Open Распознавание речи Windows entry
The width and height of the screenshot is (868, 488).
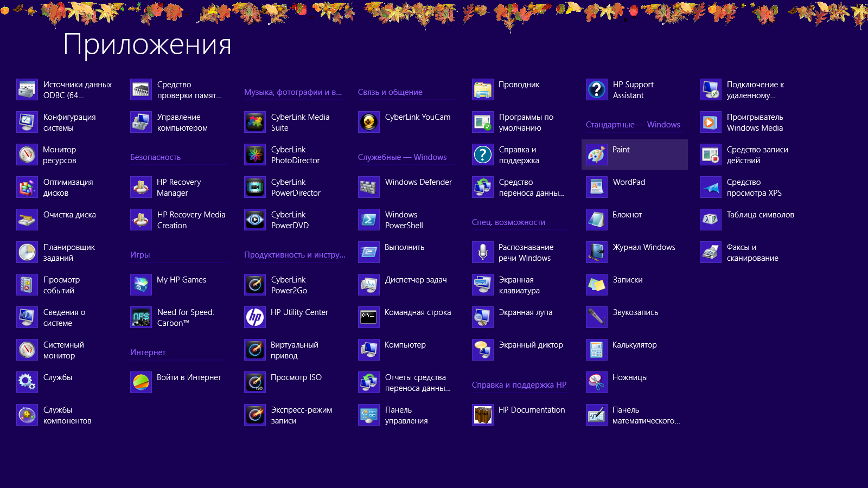pos(514,252)
